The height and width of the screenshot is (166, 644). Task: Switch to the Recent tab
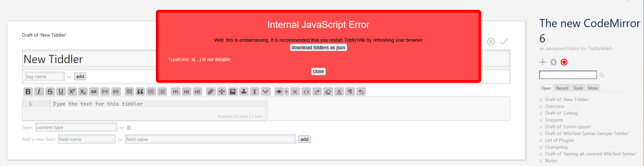coord(562,88)
